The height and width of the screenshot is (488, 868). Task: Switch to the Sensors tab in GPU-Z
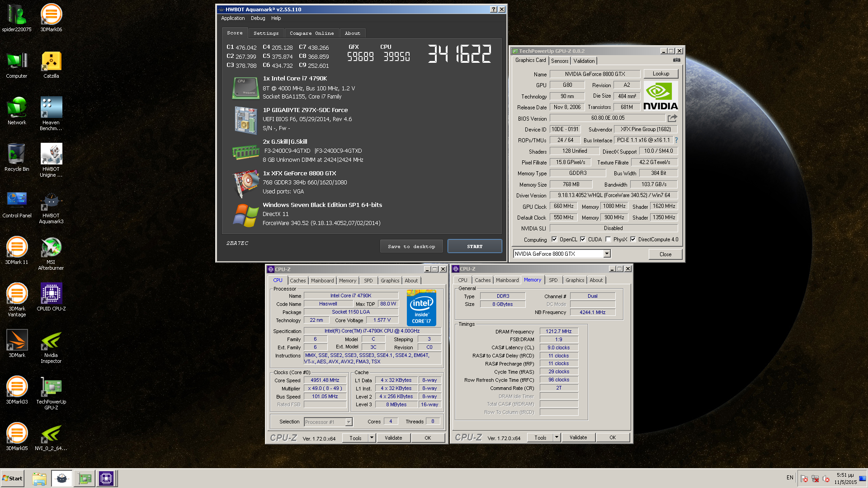click(x=560, y=61)
